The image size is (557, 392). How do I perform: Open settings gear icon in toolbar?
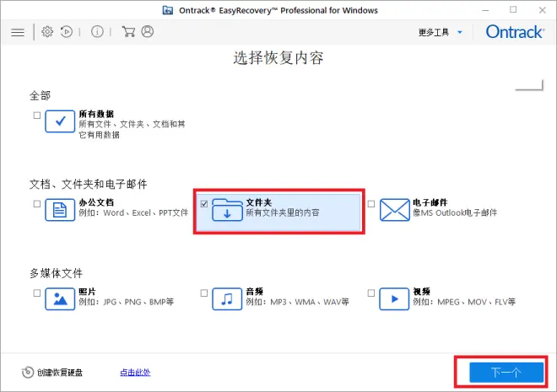tap(47, 32)
